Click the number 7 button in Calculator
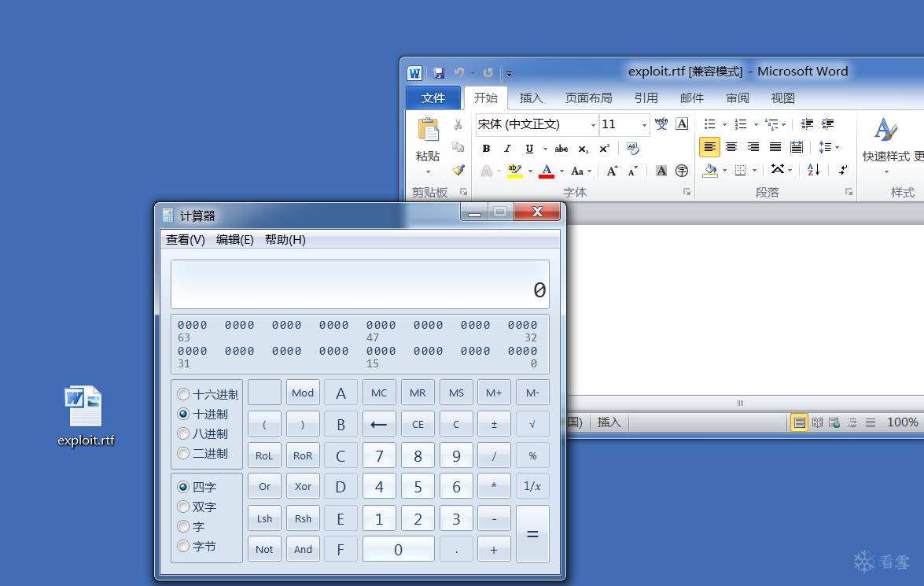 pyautogui.click(x=380, y=455)
